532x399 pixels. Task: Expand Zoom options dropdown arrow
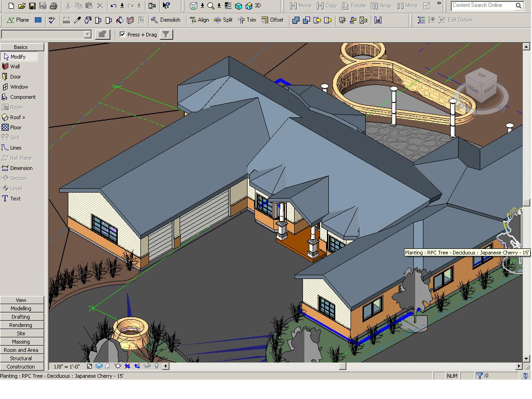click(219, 6)
